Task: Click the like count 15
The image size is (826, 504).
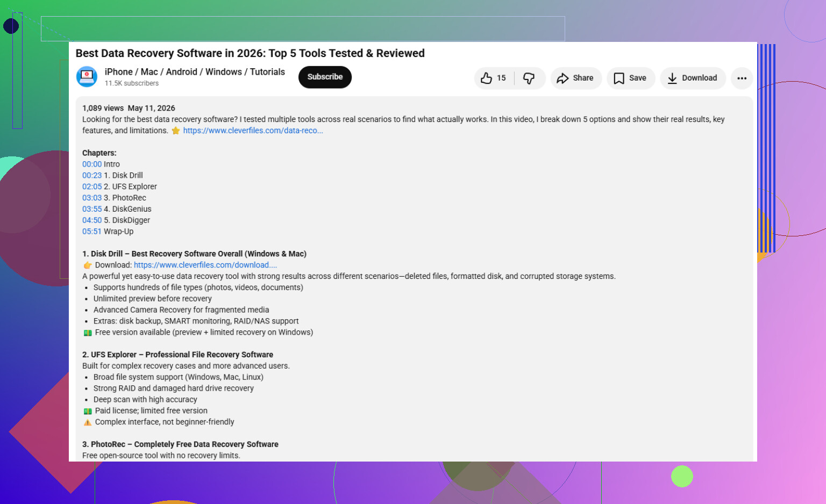Action: [x=501, y=78]
